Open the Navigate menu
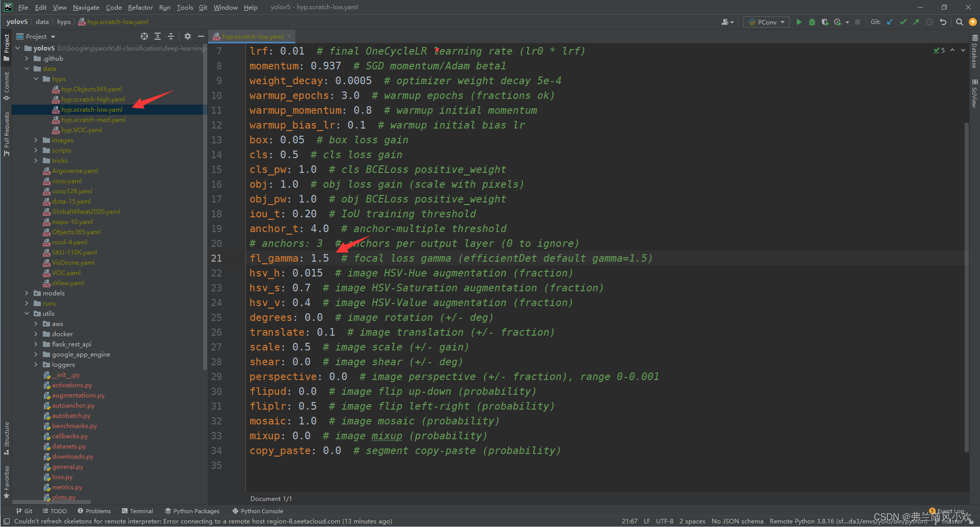 point(86,7)
